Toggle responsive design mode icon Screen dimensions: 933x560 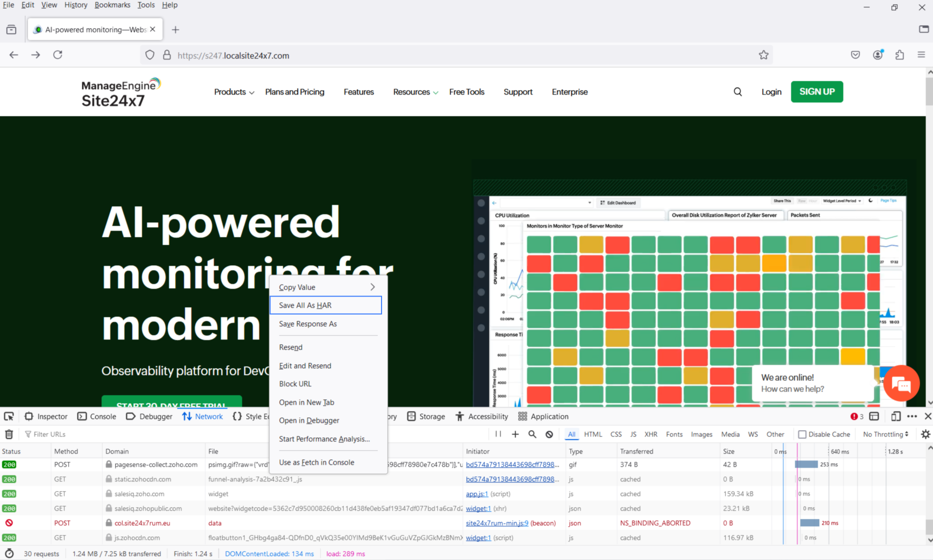click(x=895, y=417)
